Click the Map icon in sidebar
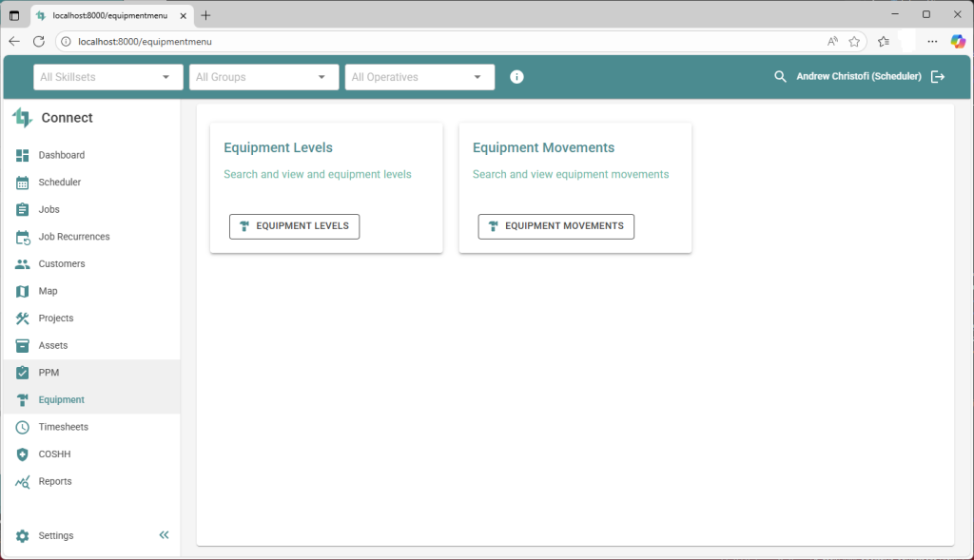The width and height of the screenshot is (974, 560). 23,291
